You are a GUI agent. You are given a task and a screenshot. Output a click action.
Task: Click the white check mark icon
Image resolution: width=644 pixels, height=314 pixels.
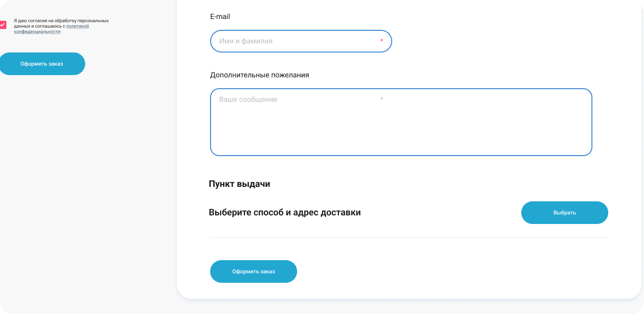click(x=2, y=25)
